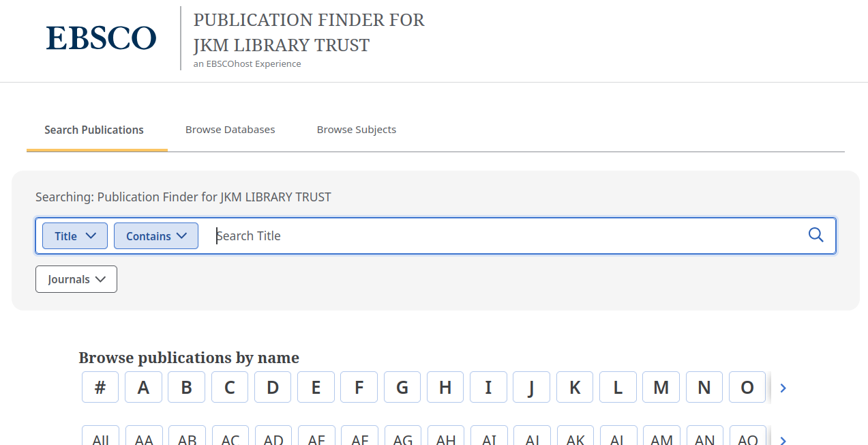Click the EBSCO logo
The height and width of the screenshot is (445, 868).
[101, 39]
